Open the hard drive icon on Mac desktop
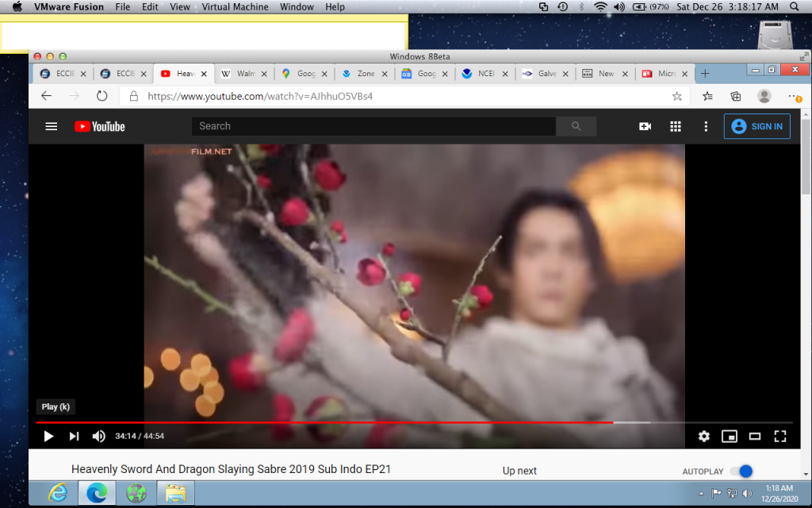 point(776,34)
